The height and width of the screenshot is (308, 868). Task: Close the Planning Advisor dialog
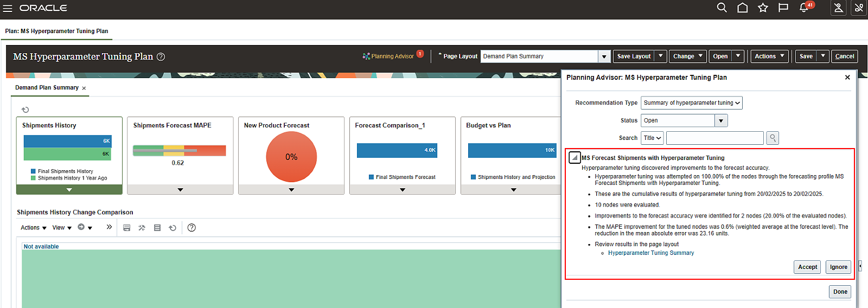(847, 78)
